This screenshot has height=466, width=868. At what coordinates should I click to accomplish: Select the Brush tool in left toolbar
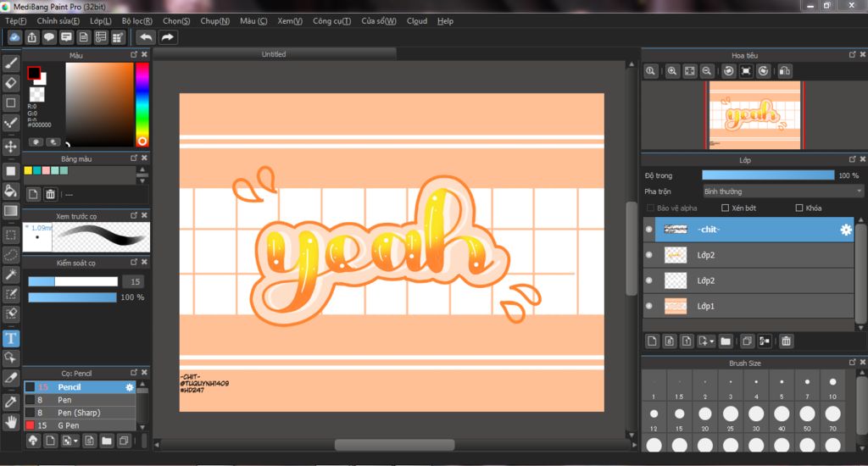10,63
